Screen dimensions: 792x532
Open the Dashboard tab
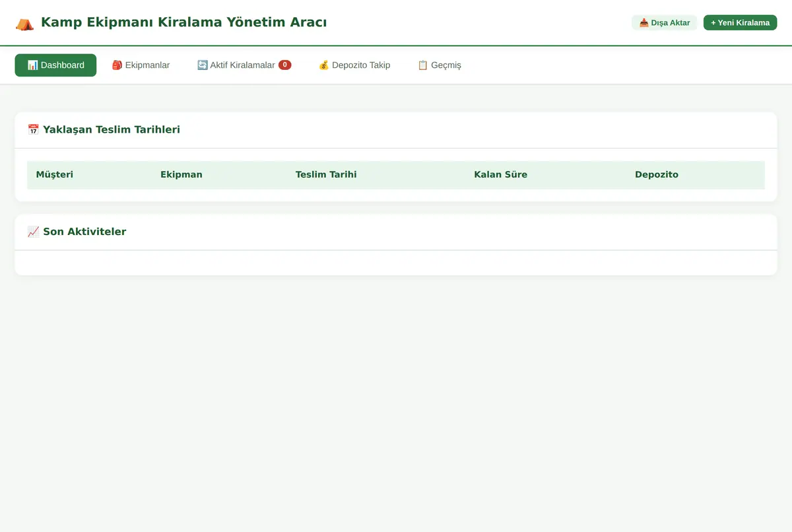[55, 65]
